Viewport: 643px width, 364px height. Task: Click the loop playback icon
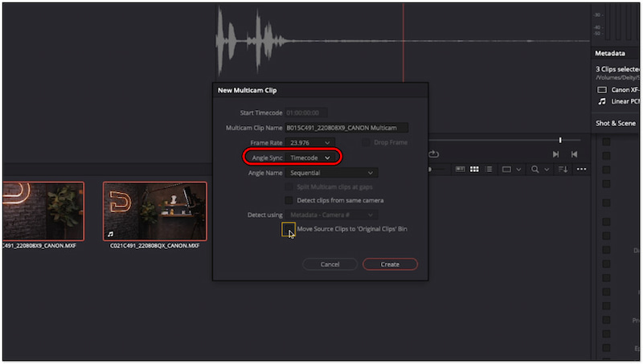tap(434, 154)
